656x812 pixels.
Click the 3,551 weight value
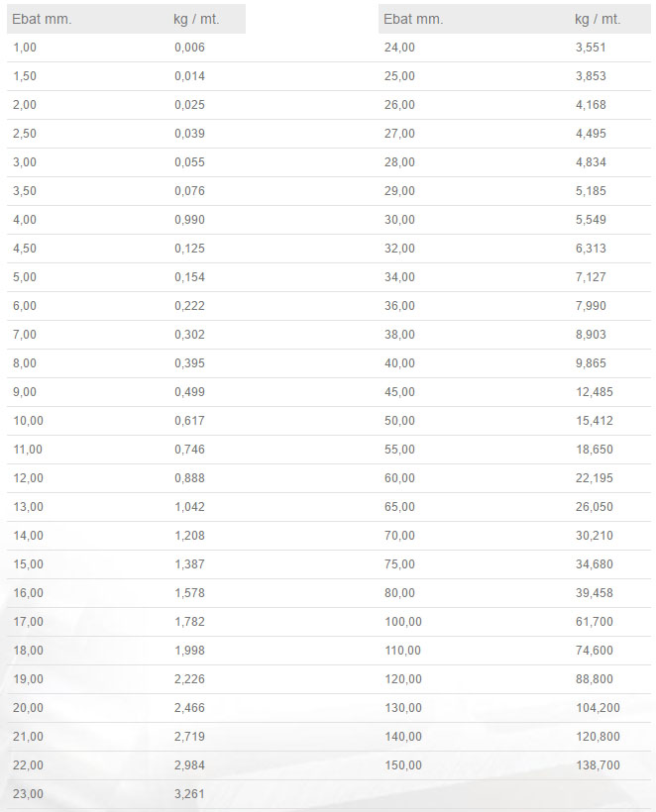tap(591, 48)
